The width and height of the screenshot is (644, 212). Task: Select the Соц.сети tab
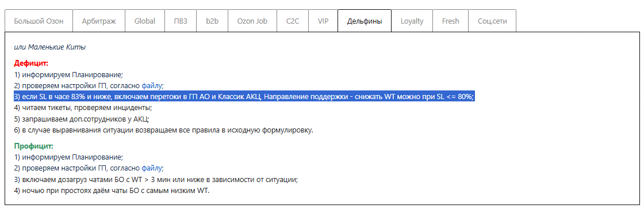tap(492, 21)
